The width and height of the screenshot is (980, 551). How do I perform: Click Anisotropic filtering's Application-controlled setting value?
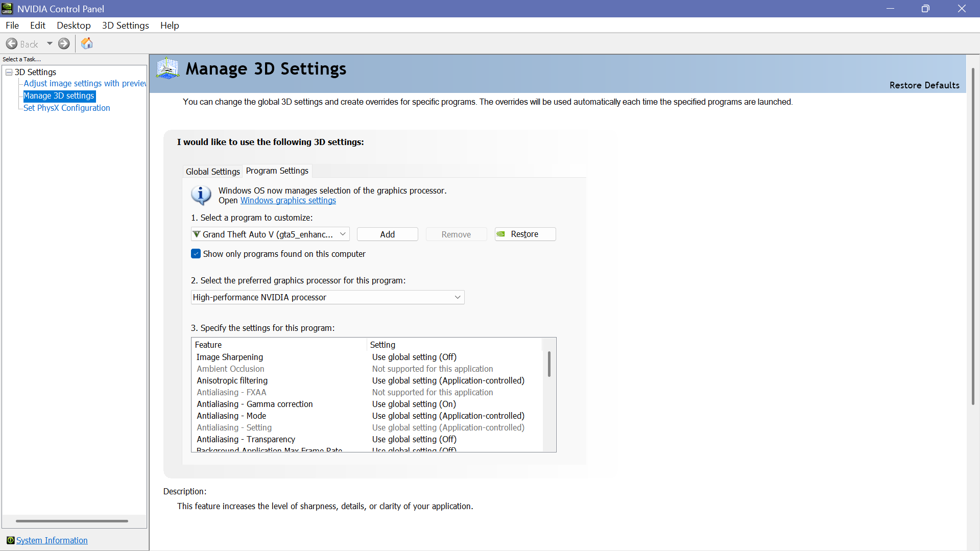[448, 380]
